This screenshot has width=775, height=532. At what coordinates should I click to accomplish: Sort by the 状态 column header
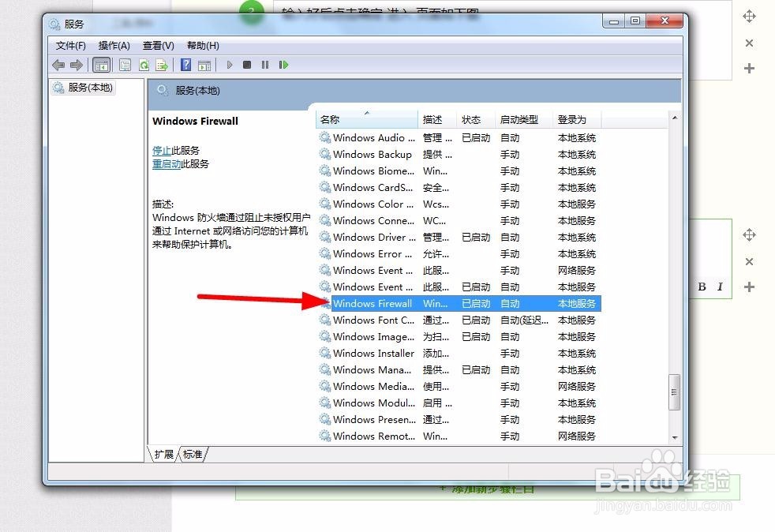[475, 120]
